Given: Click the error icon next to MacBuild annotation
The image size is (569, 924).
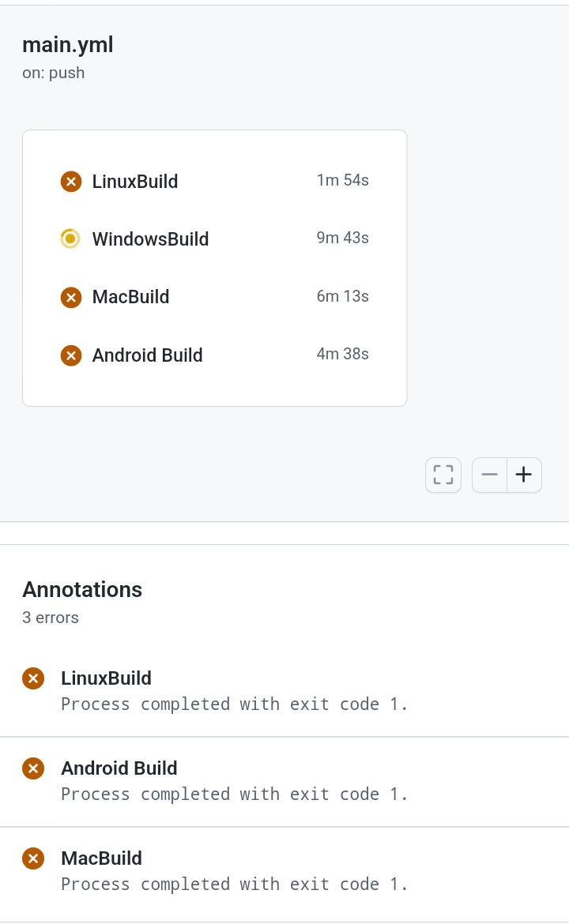Looking at the screenshot, I should tap(32, 858).
